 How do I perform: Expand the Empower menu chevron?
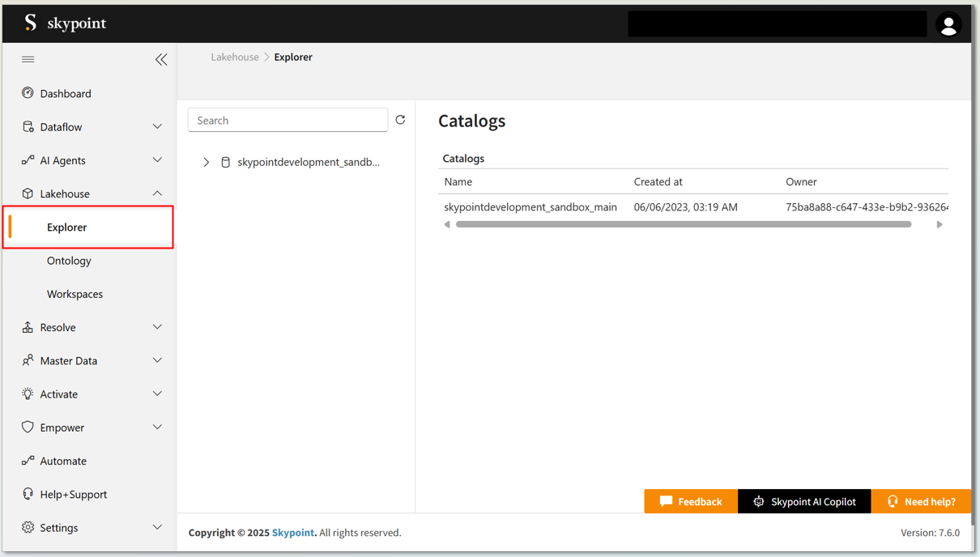click(x=157, y=427)
